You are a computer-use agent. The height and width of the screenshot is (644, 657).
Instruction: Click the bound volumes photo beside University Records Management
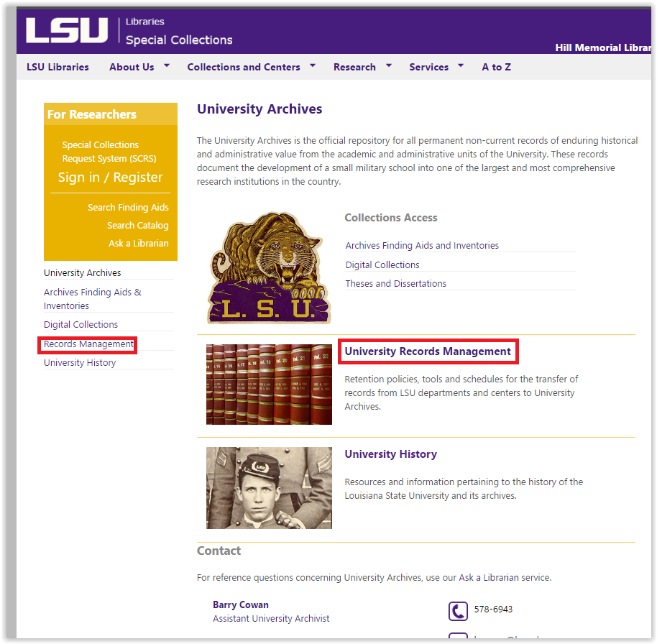[x=269, y=384]
